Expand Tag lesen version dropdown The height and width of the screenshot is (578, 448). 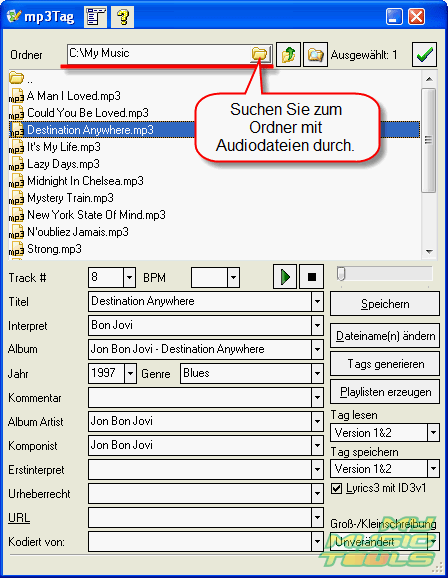click(433, 432)
